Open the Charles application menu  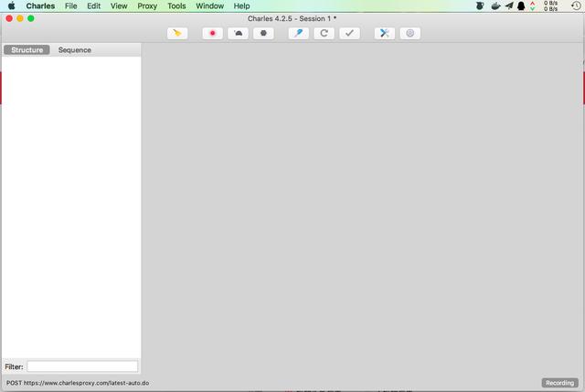point(40,6)
